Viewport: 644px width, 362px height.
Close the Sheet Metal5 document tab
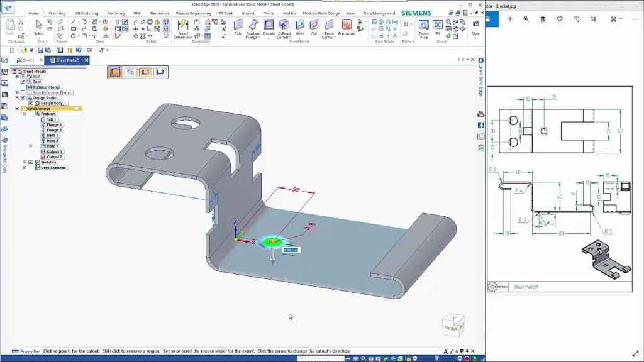click(x=86, y=60)
